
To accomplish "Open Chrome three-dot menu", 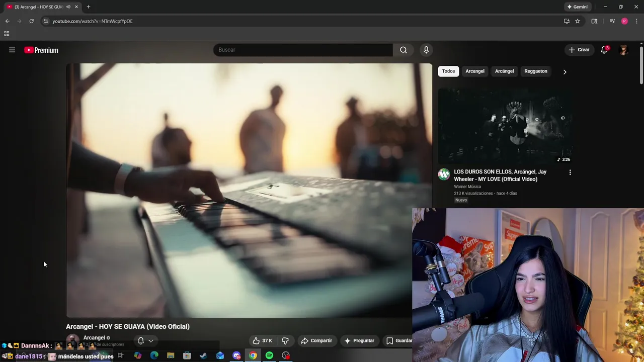I will click(636, 21).
